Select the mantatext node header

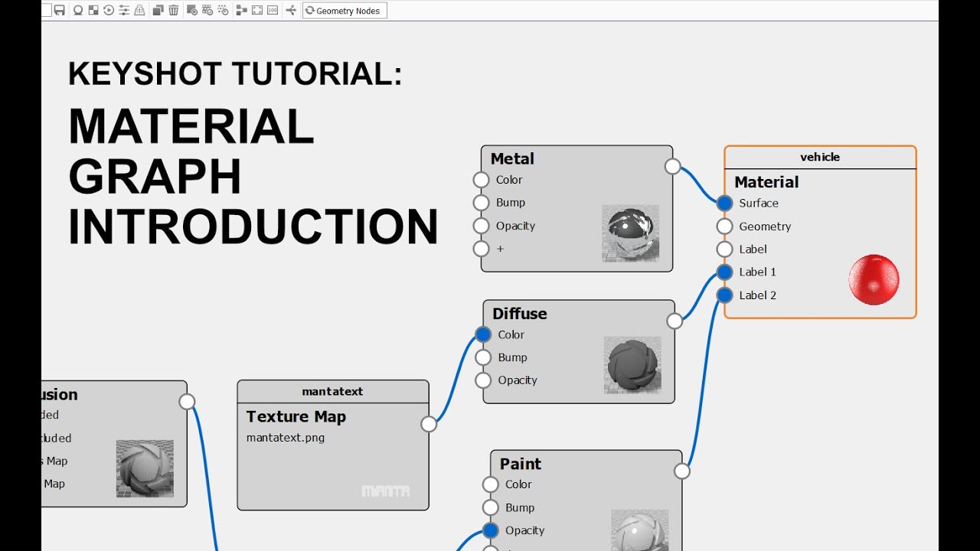point(332,391)
